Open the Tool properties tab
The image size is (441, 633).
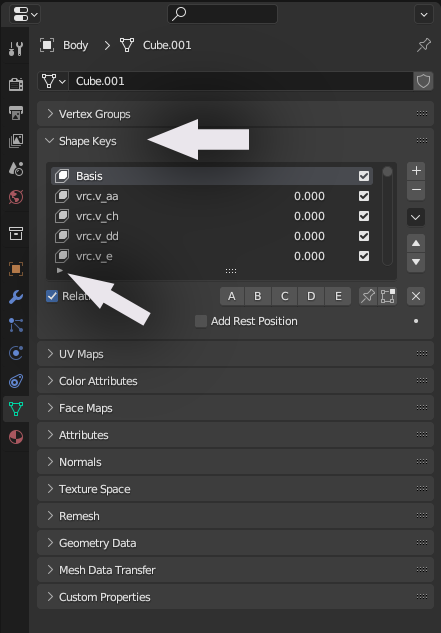tap(16, 48)
